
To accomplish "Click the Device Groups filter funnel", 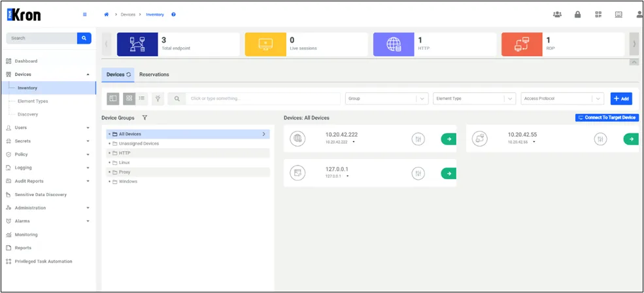I will click(x=144, y=118).
